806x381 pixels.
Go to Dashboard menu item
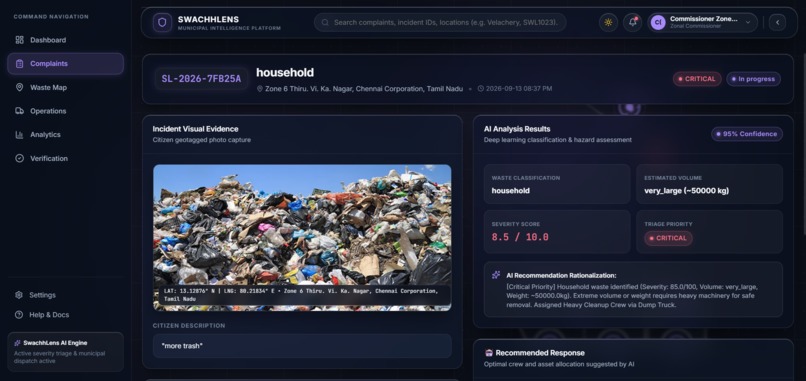point(65,40)
